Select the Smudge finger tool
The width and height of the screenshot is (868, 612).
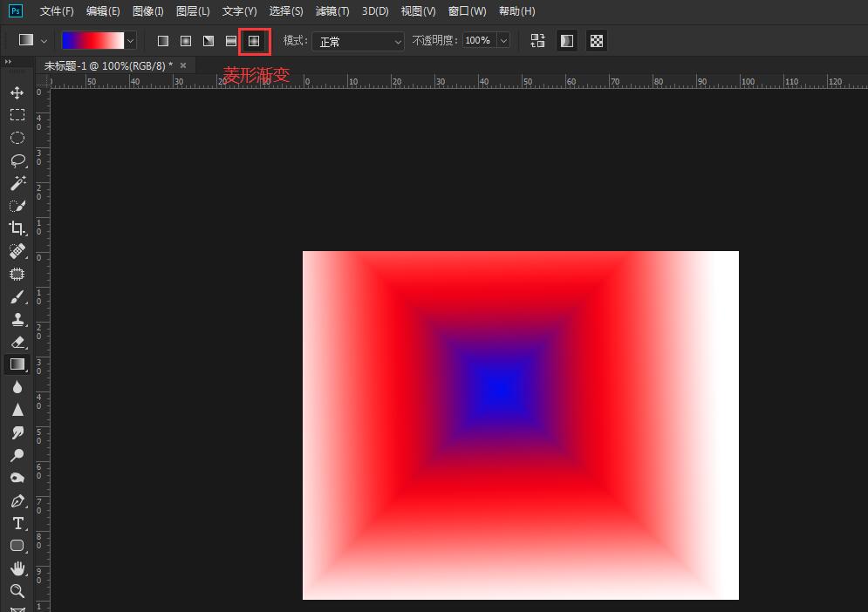pyautogui.click(x=17, y=432)
